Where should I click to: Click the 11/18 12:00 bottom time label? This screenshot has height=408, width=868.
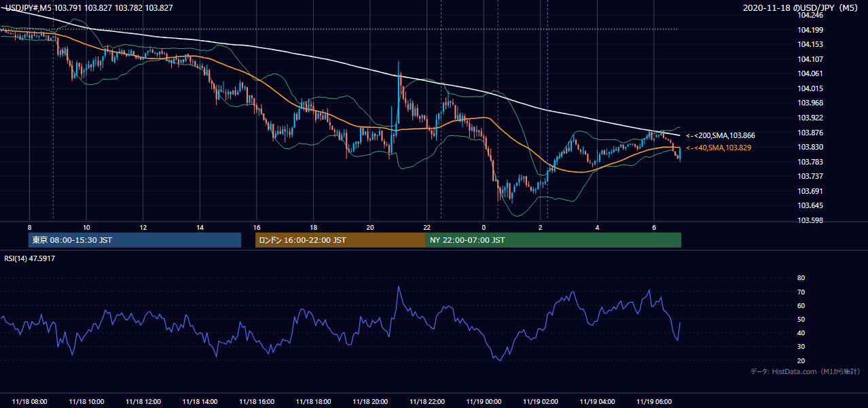(x=143, y=402)
